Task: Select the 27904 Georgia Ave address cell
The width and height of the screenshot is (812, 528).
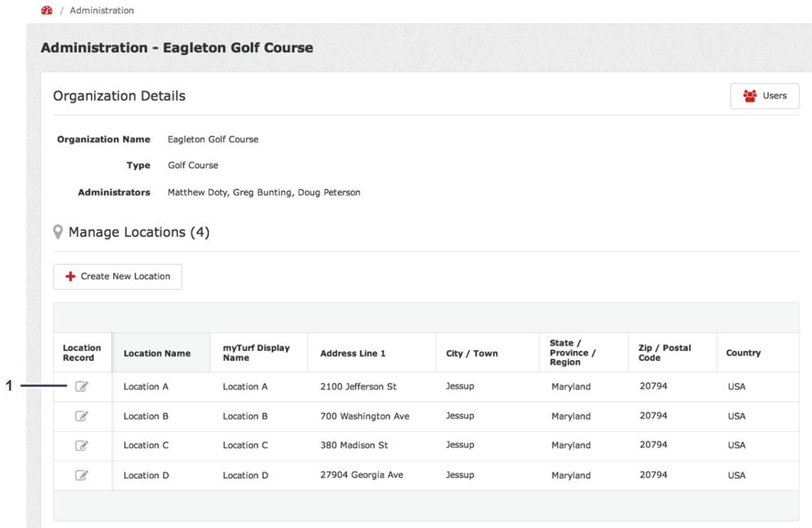Action: click(x=362, y=475)
